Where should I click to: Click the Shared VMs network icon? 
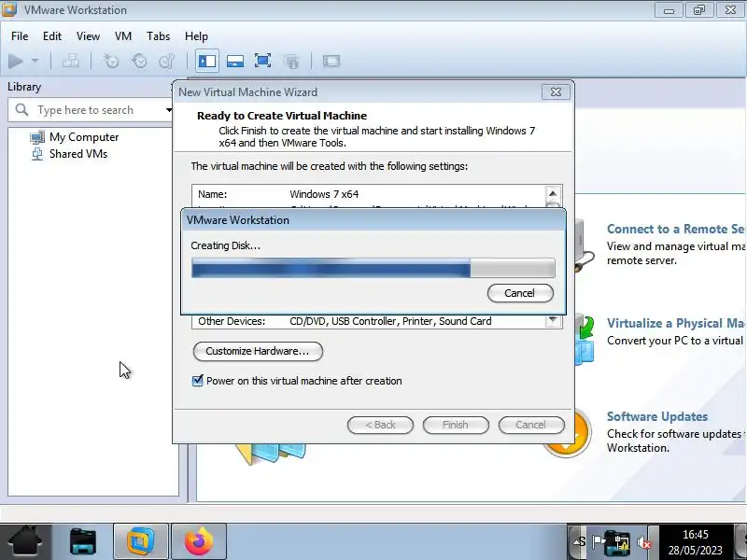click(37, 154)
